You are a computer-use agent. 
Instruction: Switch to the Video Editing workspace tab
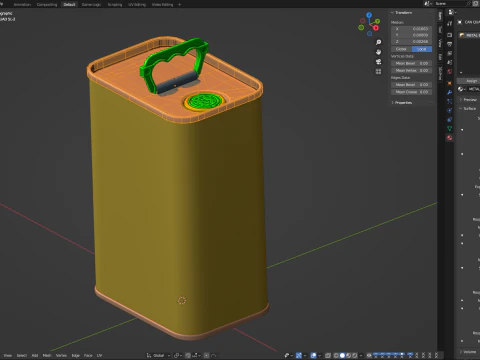pos(162,4)
